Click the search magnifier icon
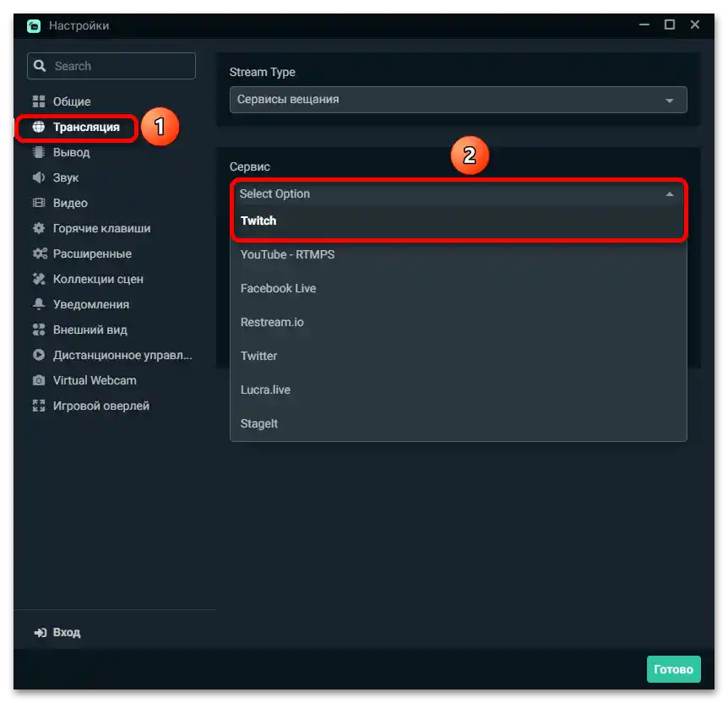The width and height of the screenshot is (728, 703). [x=40, y=66]
